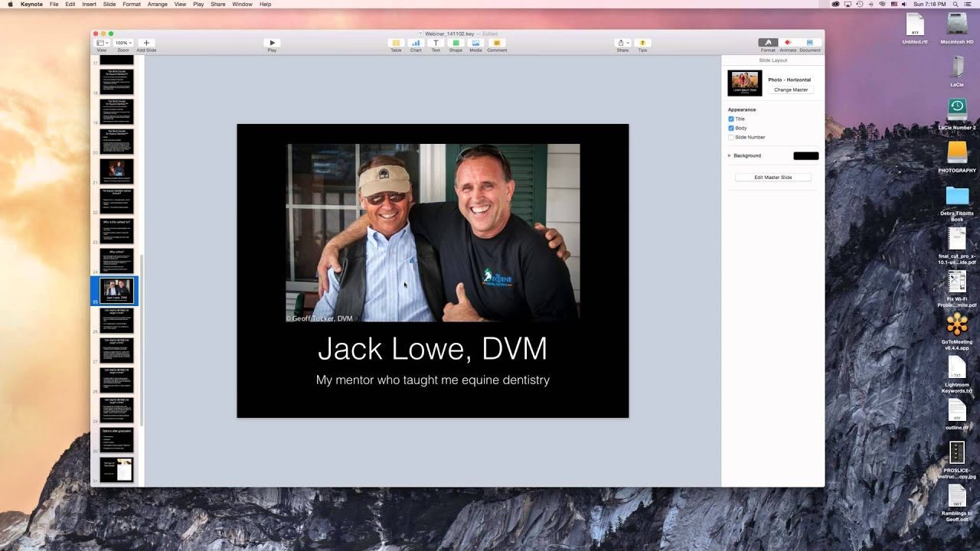
Task: Open the Edit menu
Action: pyautogui.click(x=70, y=4)
